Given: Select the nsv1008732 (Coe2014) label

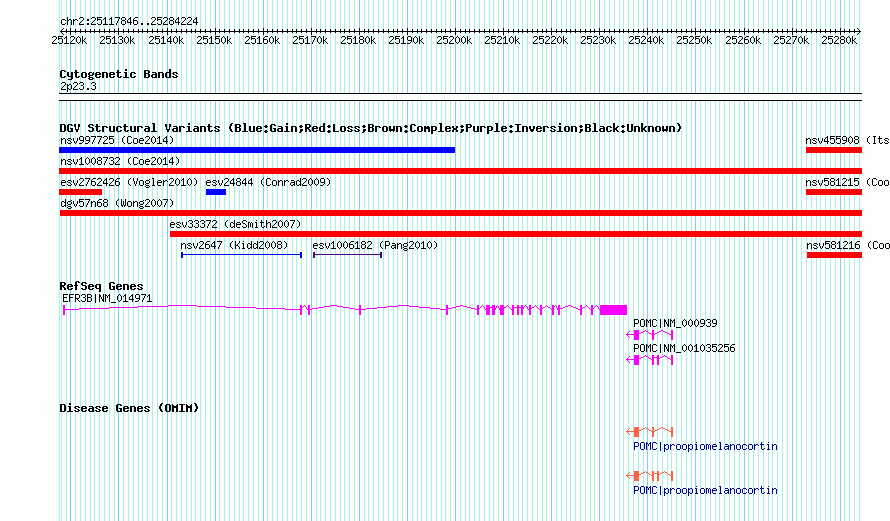Looking at the screenshot, I should 120,161.
